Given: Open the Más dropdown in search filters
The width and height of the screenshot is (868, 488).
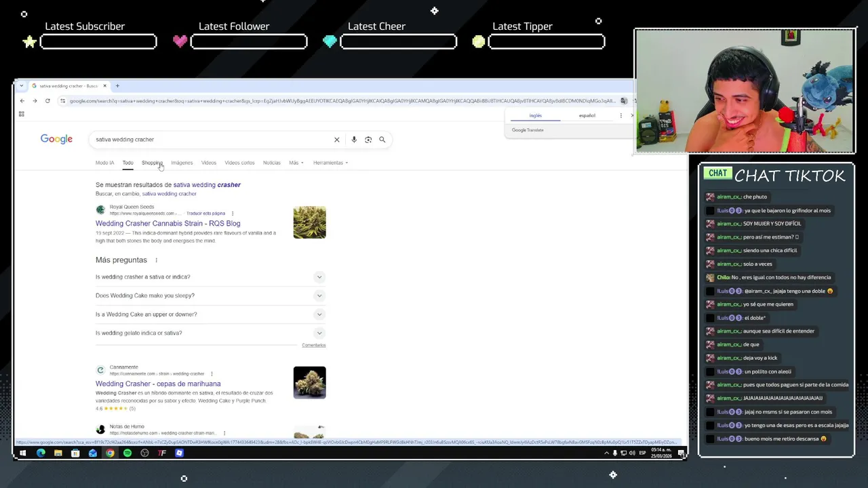Looking at the screenshot, I should [296, 163].
